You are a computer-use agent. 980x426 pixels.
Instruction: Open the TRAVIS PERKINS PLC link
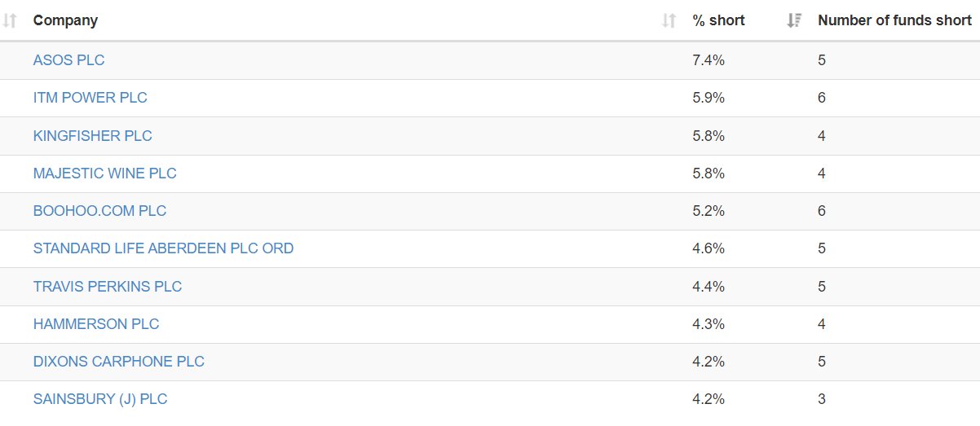coord(108,287)
